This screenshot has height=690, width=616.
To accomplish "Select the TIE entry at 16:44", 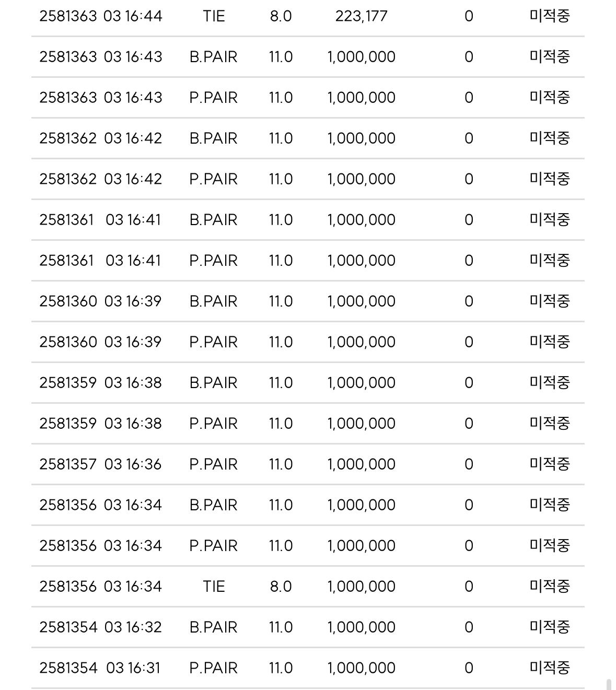I will [x=214, y=16].
